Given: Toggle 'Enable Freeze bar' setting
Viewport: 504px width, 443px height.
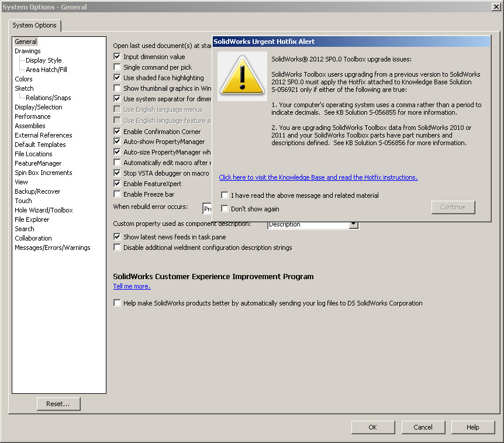Looking at the screenshot, I should (x=116, y=194).
